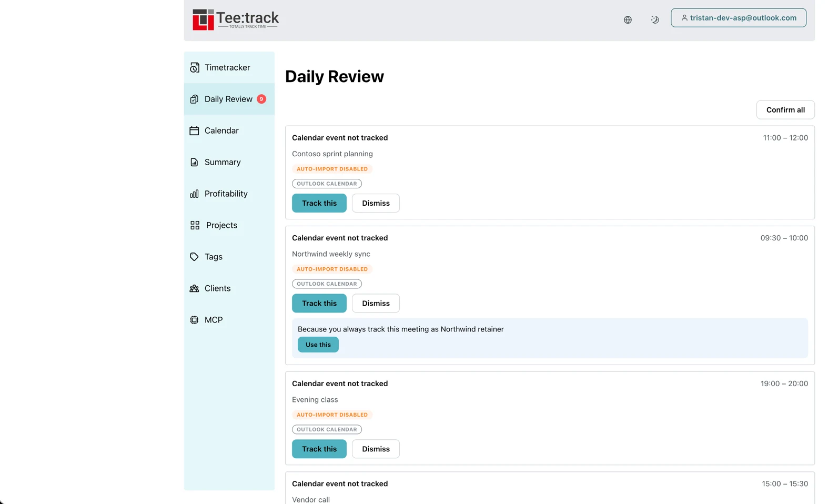
Task: Go to the Clients menu item
Action: (x=229, y=288)
